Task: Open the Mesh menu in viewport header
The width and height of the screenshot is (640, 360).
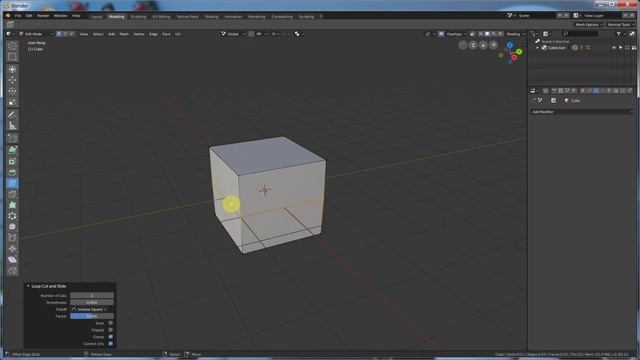Action: tap(124, 34)
